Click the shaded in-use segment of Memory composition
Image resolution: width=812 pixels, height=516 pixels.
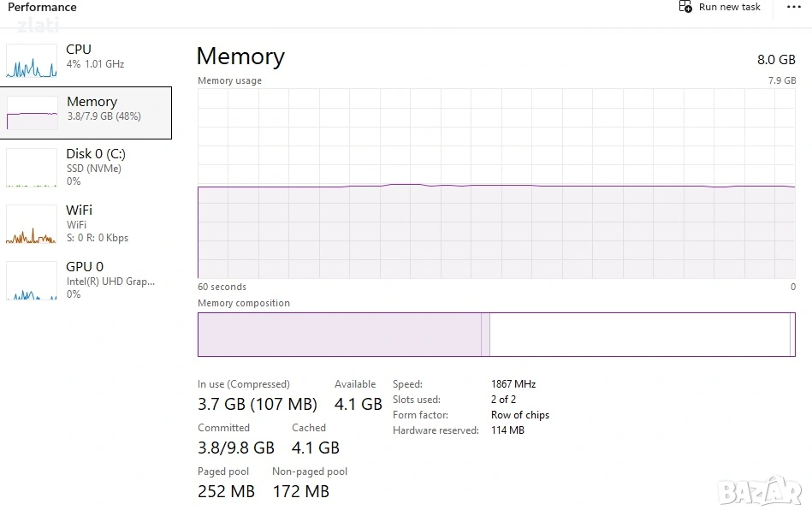click(x=339, y=335)
